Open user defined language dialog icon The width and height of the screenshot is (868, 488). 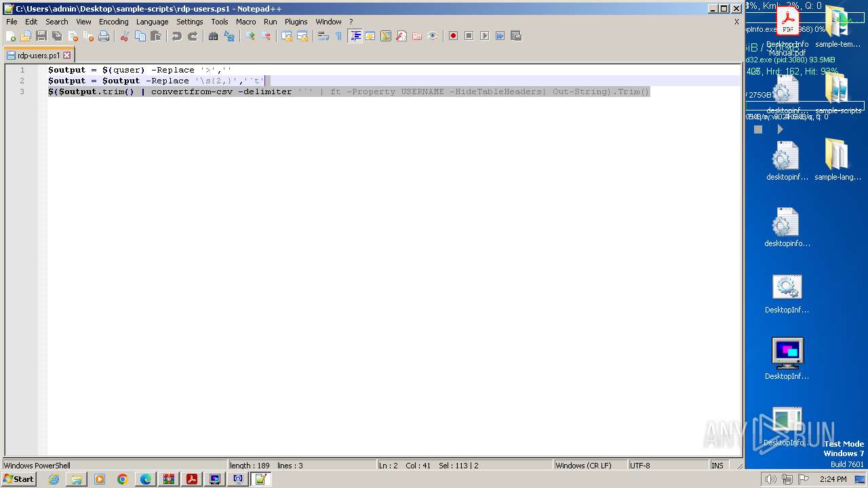(370, 36)
